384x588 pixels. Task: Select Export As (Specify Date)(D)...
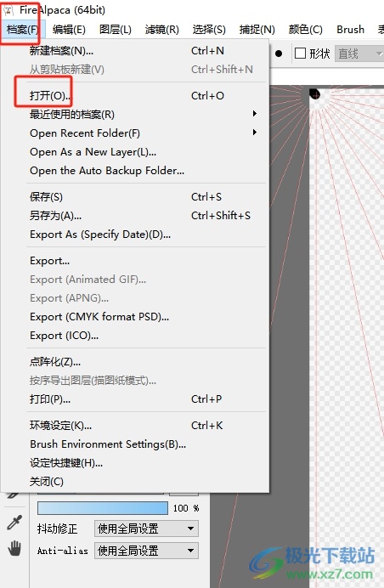point(135,234)
